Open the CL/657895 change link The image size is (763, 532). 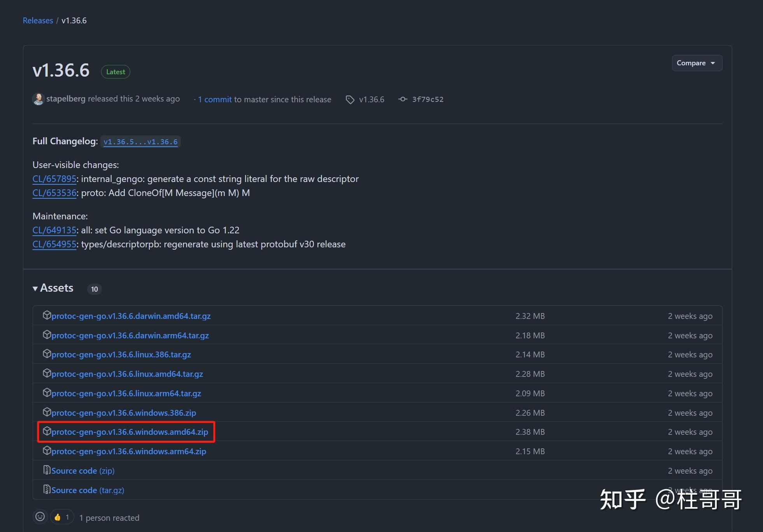pos(54,179)
